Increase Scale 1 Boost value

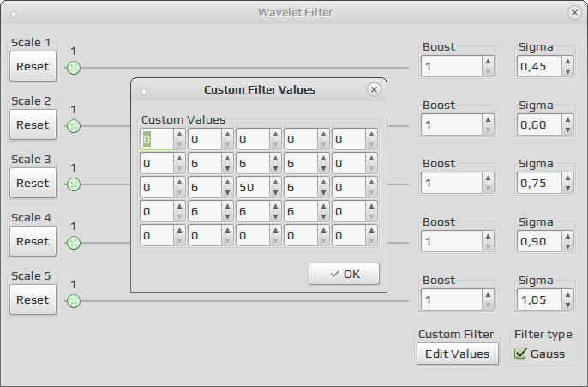click(488, 61)
